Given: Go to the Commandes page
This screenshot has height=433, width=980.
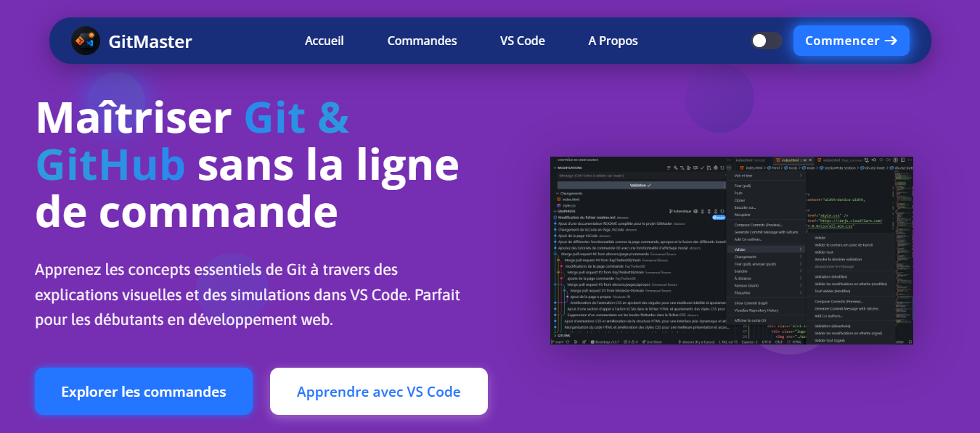Looking at the screenshot, I should 422,41.
